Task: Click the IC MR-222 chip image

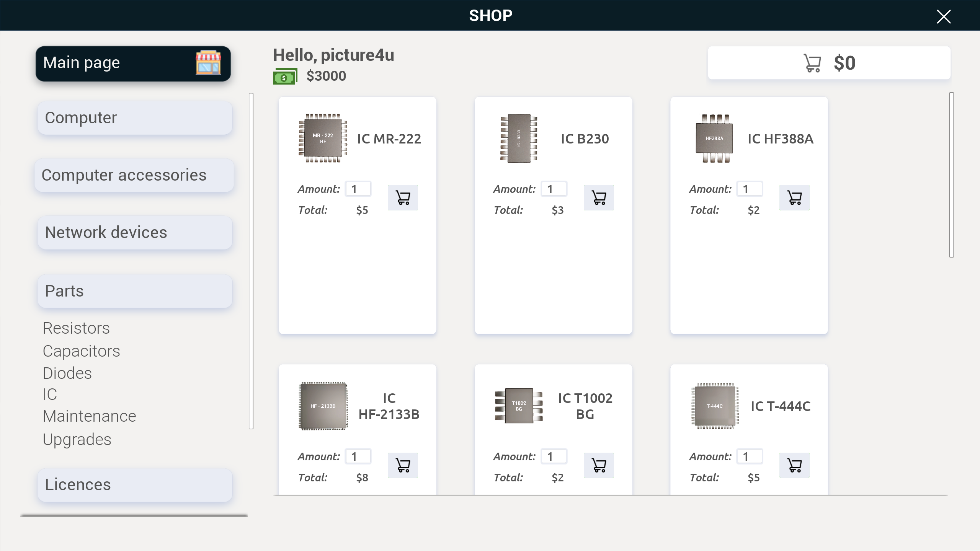Action: (x=323, y=138)
